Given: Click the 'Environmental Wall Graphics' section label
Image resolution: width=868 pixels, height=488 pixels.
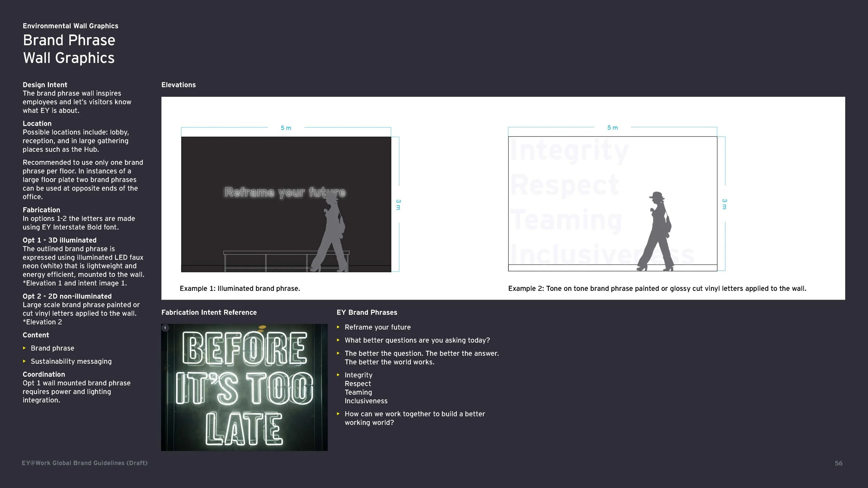Looking at the screenshot, I should coord(70,26).
